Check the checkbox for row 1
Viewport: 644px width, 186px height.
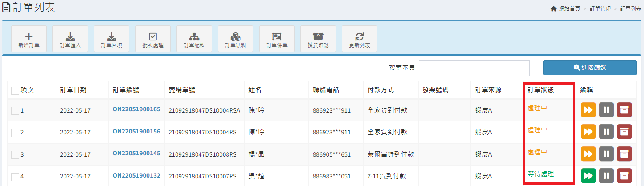click(15, 110)
